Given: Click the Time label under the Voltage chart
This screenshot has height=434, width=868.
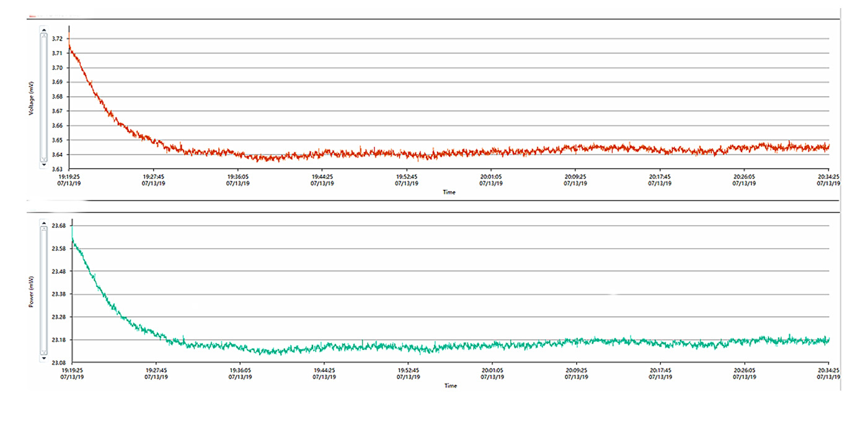Looking at the screenshot, I should [449, 192].
